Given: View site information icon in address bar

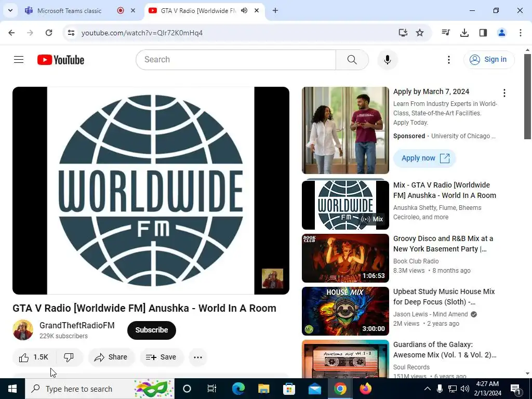Looking at the screenshot, I should coord(71,33).
